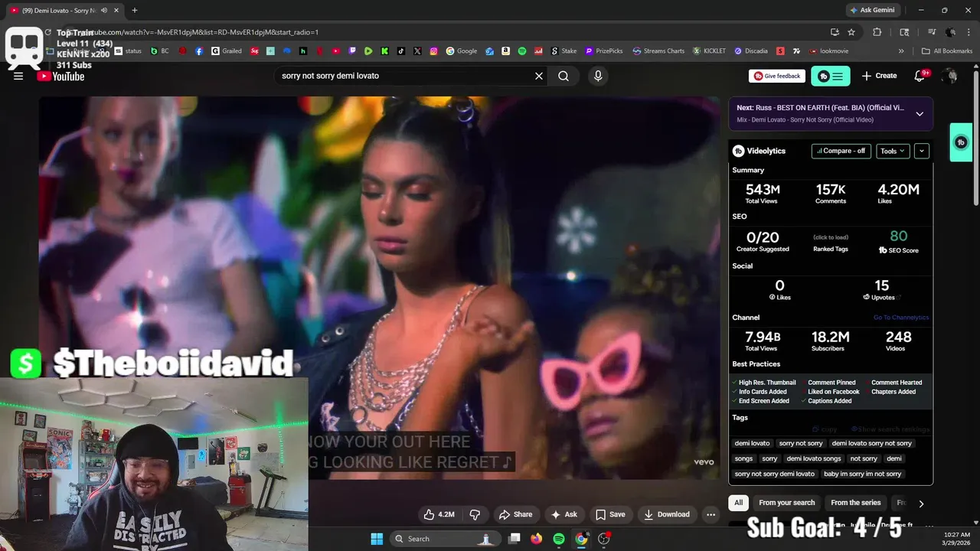980x551 pixels.
Task: Open OBS Studio from the taskbar
Action: (x=604, y=539)
